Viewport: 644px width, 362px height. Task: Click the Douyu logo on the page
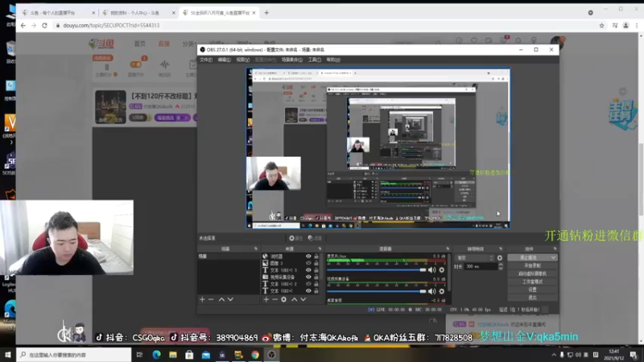click(101, 43)
